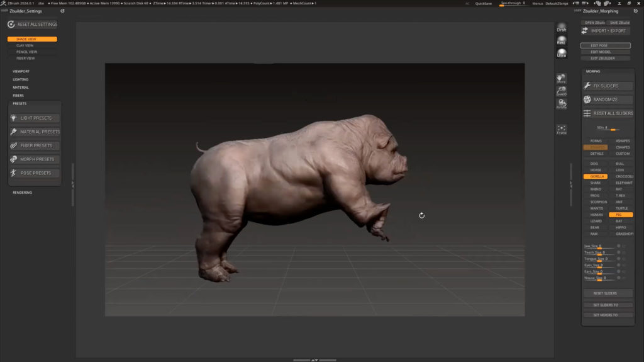Click the Rotate viewport icon
This screenshot has height=362, width=644.
pos(561,105)
